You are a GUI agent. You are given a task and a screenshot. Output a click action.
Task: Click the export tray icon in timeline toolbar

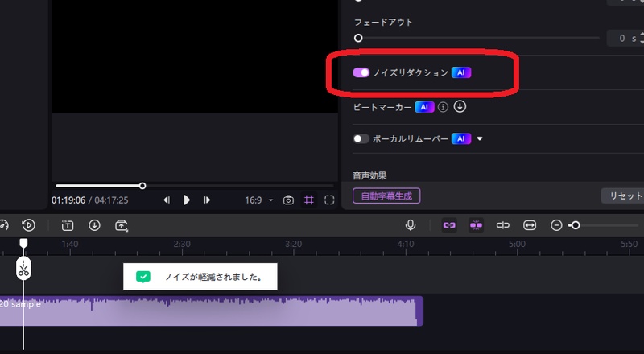[x=122, y=225]
